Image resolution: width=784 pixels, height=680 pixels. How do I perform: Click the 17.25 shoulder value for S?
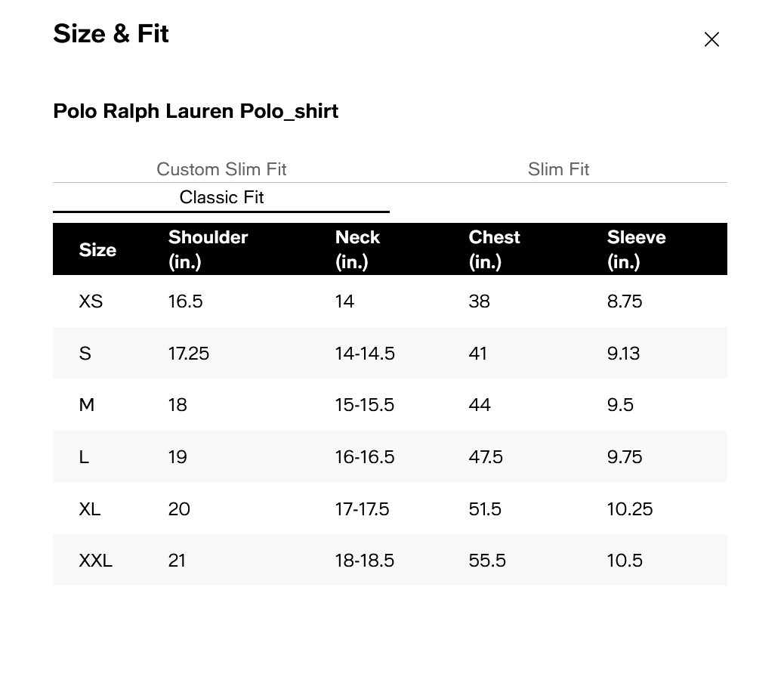(x=189, y=354)
